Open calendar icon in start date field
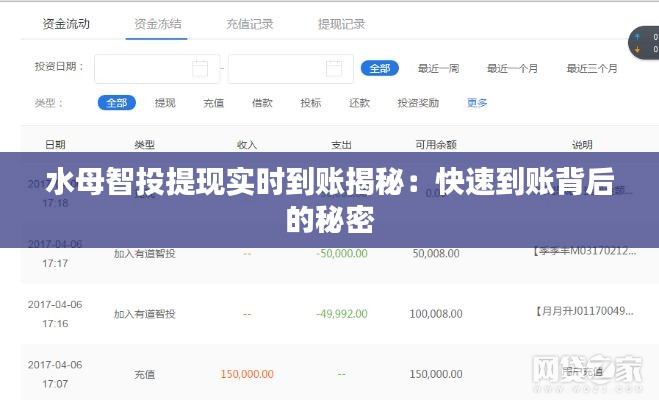This screenshot has width=659, height=400. coord(200,68)
